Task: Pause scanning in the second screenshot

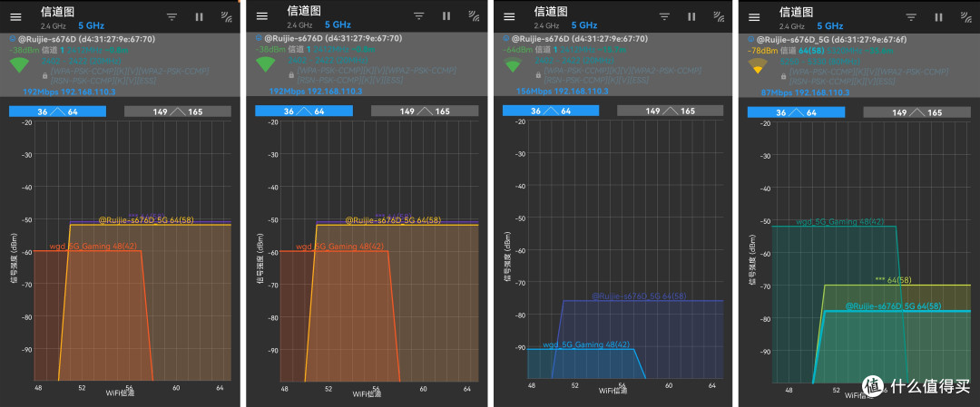Action: pos(446,16)
